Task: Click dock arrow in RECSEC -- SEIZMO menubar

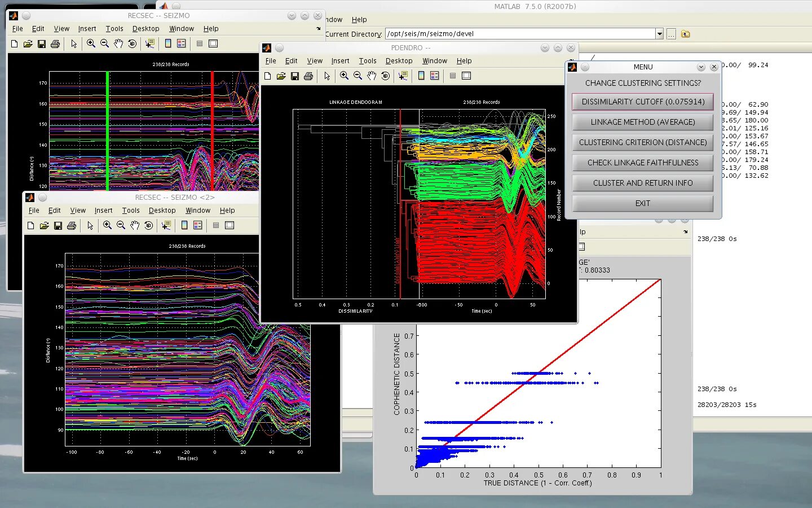Action: (319, 29)
